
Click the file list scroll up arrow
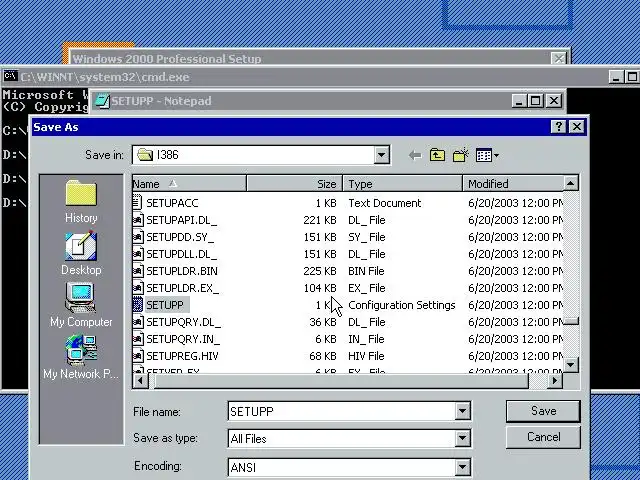pyautogui.click(x=571, y=183)
